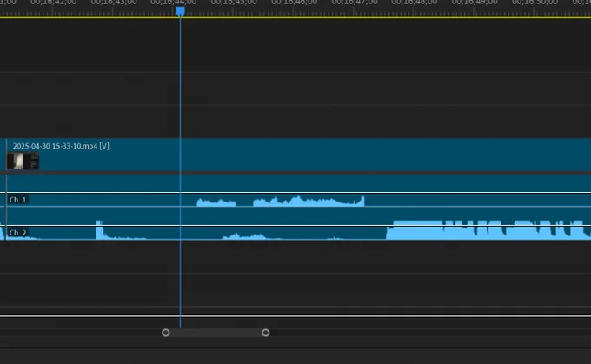Click the Ch. 1 audio waveform
Screen dimensions: 591x364
[281, 202]
